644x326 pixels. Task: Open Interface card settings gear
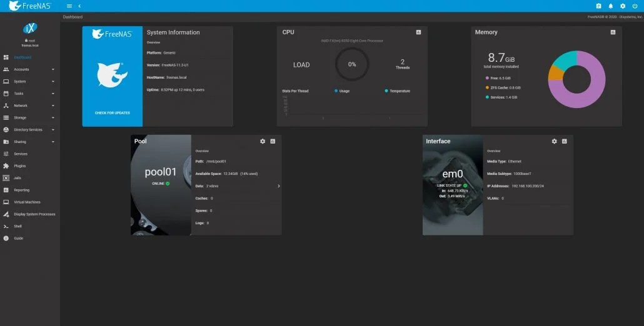coord(554,141)
